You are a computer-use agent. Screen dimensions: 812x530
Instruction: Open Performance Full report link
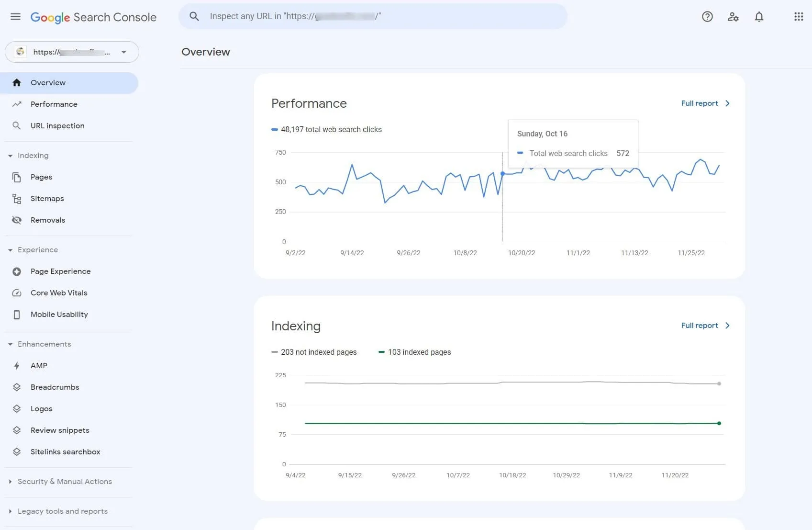[x=705, y=103]
